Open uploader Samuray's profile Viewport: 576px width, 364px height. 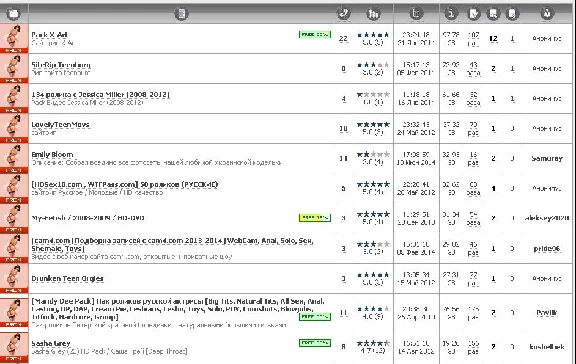click(547, 159)
